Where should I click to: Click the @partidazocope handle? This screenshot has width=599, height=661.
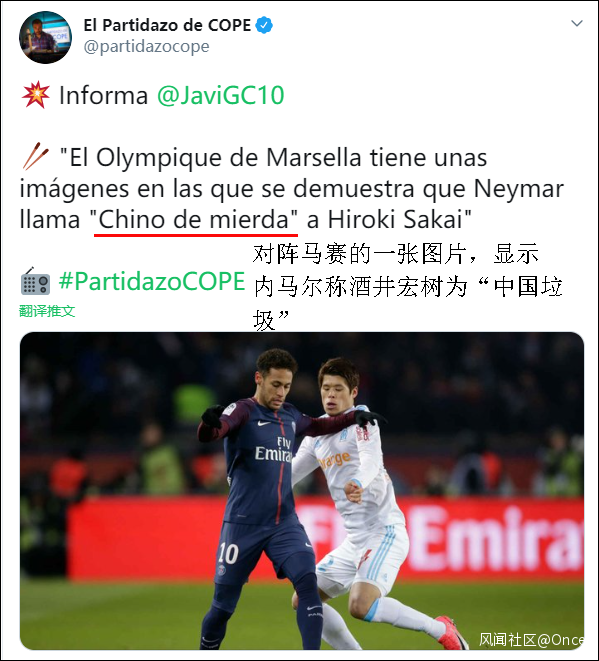tap(146, 46)
